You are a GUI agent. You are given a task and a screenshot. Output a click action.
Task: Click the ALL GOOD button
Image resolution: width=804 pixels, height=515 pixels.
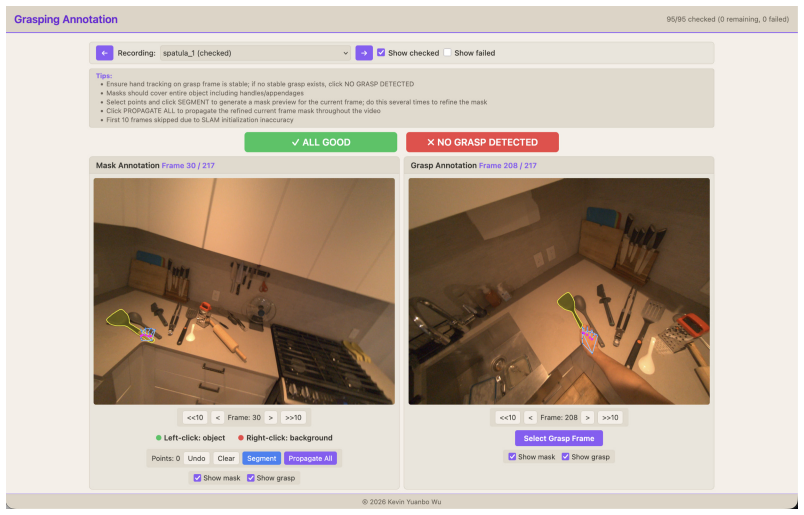click(320, 142)
